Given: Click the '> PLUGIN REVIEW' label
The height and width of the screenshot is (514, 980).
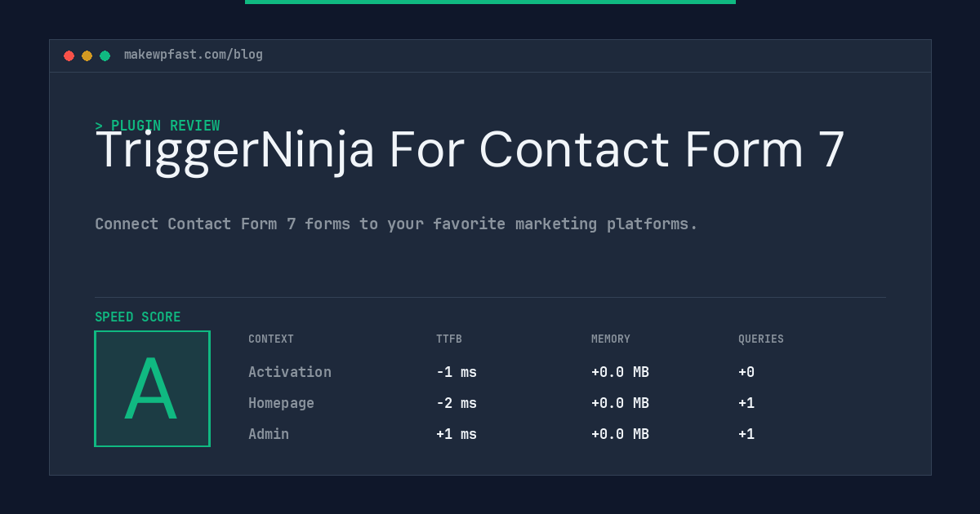Looking at the screenshot, I should pyautogui.click(x=158, y=126).
